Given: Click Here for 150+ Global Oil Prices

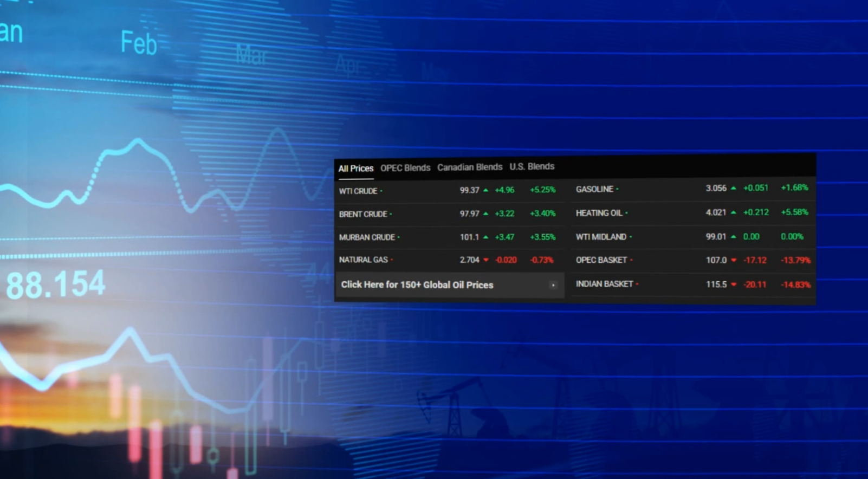Looking at the screenshot, I should point(417,285).
